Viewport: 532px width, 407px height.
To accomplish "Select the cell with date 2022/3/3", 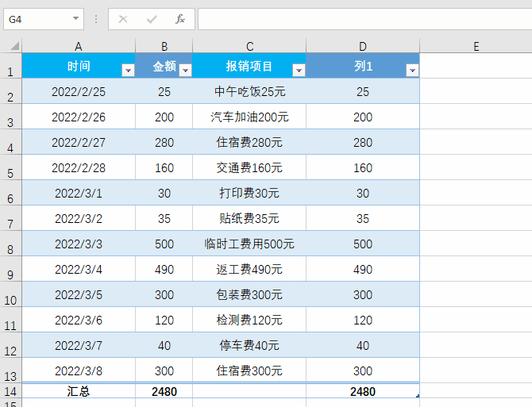I will click(79, 244).
